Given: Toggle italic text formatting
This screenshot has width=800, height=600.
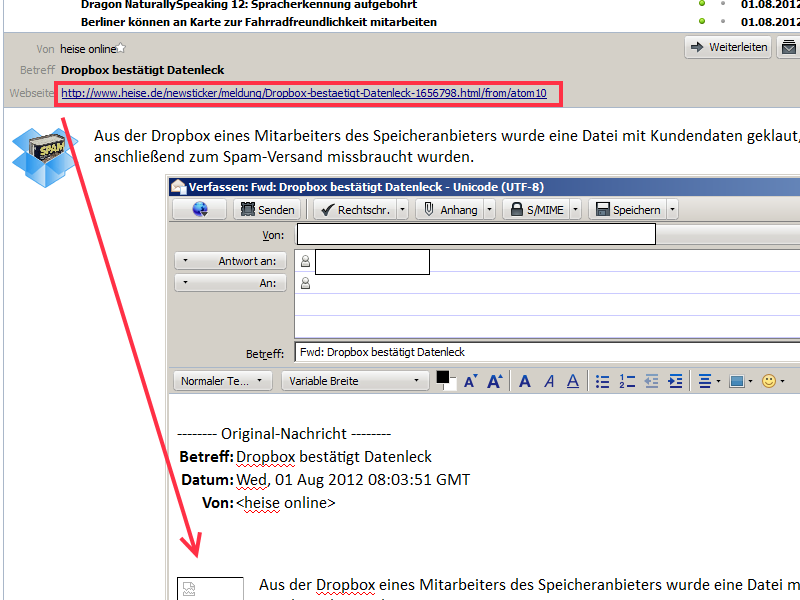Looking at the screenshot, I should pyautogui.click(x=549, y=381).
